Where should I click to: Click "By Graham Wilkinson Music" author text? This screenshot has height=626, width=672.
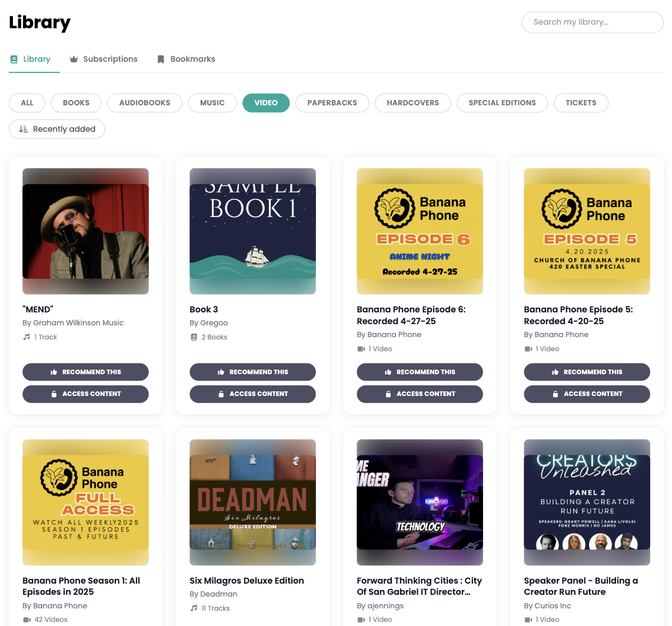point(73,322)
